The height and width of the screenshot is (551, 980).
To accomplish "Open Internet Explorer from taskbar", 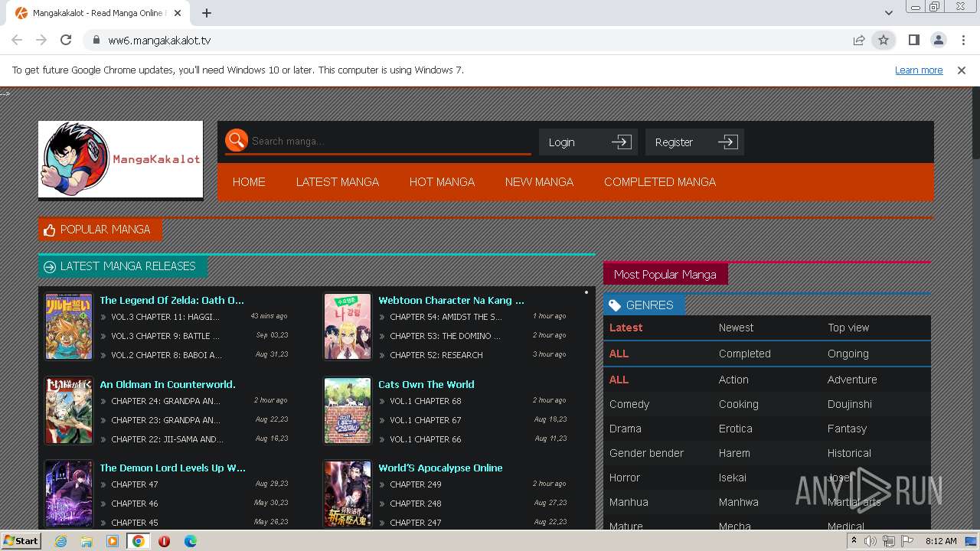I will (60, 541).
